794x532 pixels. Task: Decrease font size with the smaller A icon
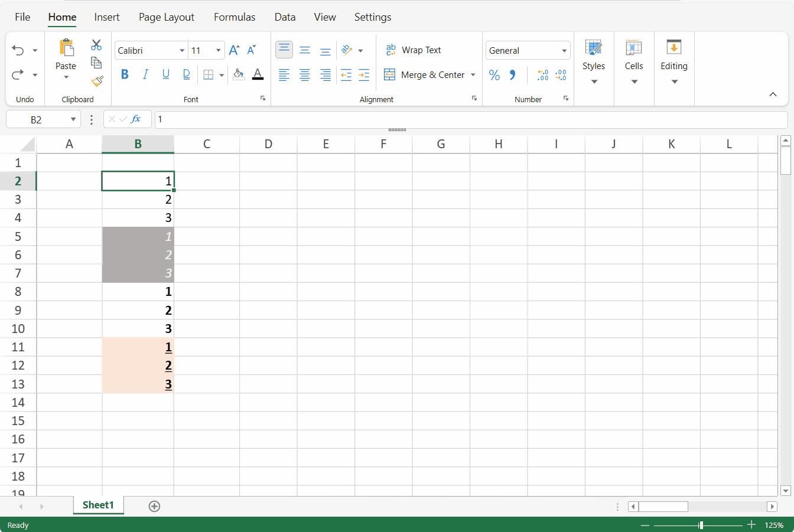tap(252, 50)
